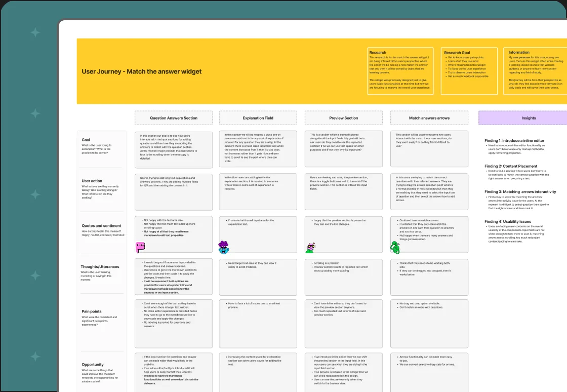Select card 'This is a section which is being displayed'
The image size is (567, 392).
pyautogui.click(x=344, y=149)
